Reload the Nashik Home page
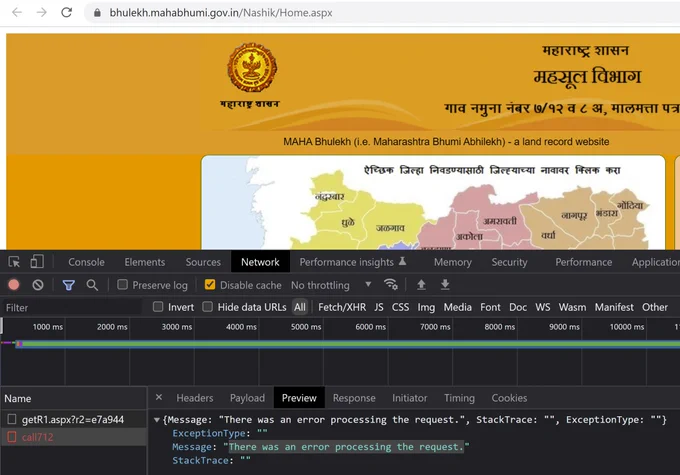The image size is (680, 475). coord(66,12)
